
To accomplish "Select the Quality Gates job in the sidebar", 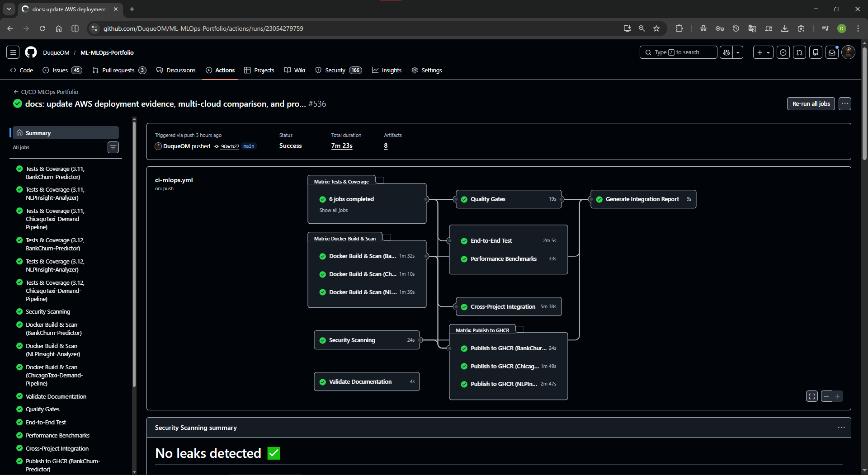I will coord(42,409).
